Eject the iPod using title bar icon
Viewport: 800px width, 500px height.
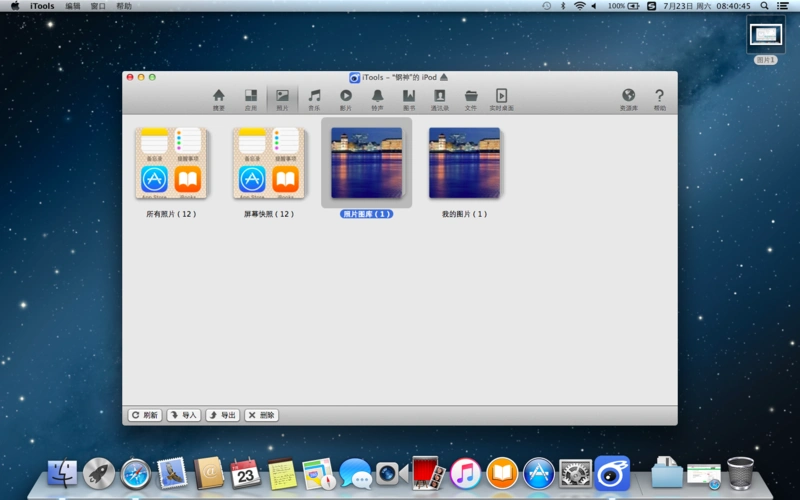[x=444, y=77]
